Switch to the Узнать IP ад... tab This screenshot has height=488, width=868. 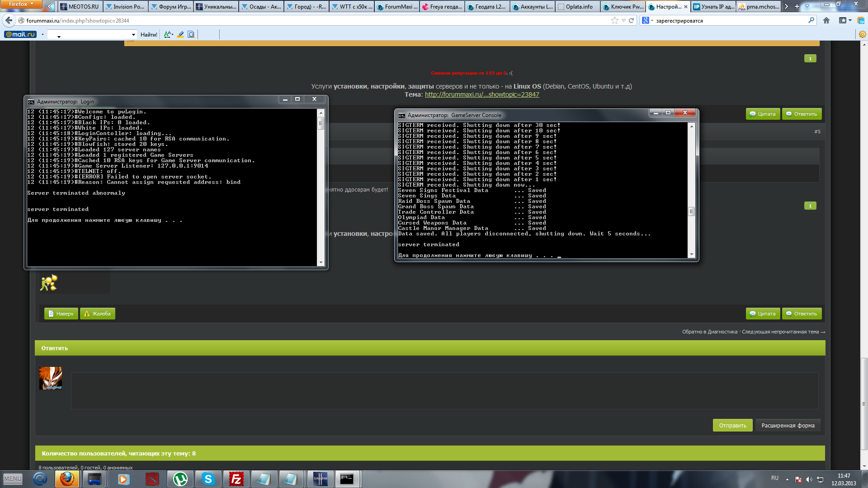[x=713, y=6]
